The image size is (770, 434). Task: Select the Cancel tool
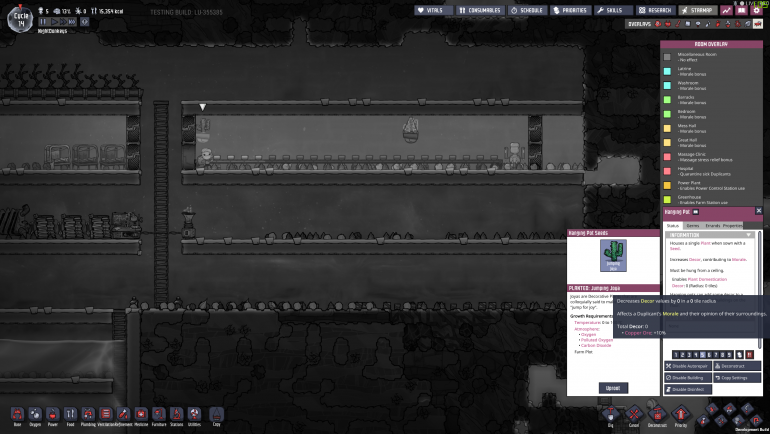[634, 414]
